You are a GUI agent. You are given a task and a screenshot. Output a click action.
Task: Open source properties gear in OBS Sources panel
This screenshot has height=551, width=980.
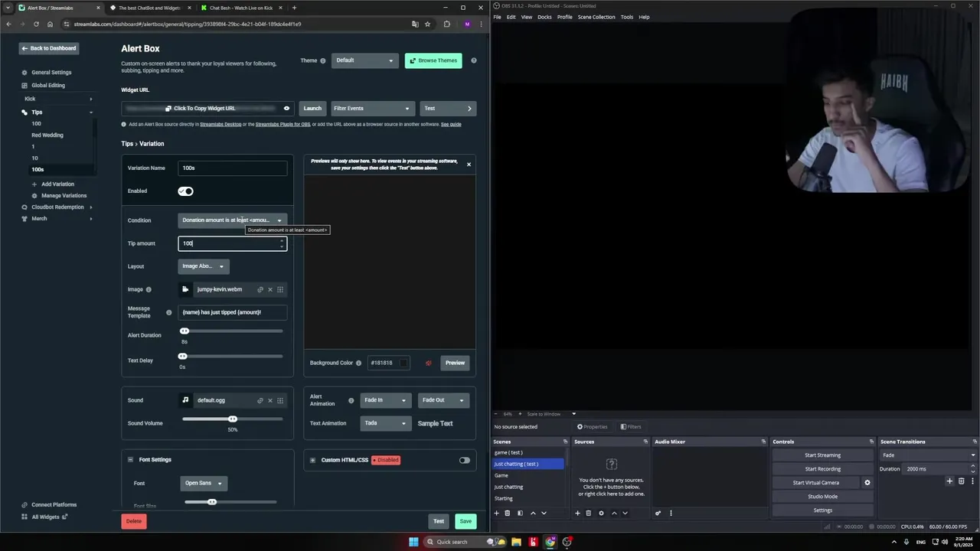point(601,514)
